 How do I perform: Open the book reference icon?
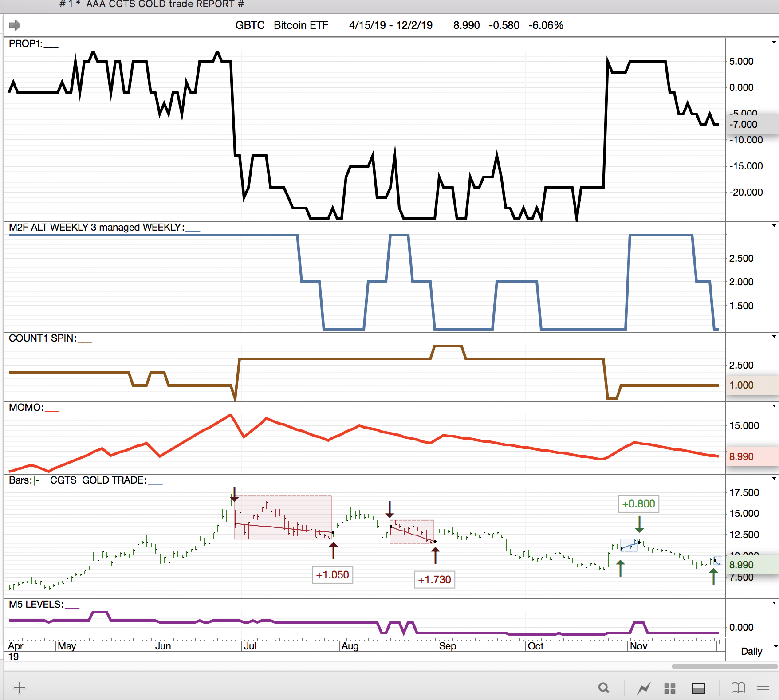click(x=738, y=688)
